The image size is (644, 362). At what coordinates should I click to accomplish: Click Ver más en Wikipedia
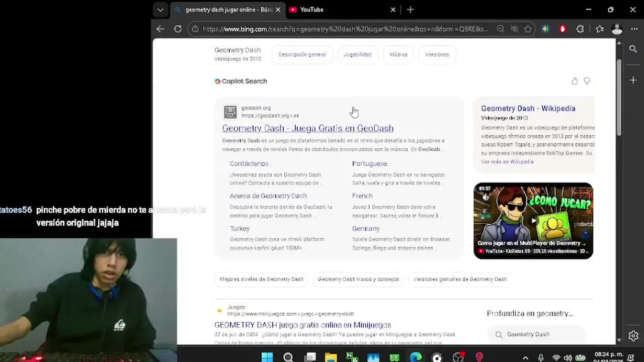(x=507, y=161)
